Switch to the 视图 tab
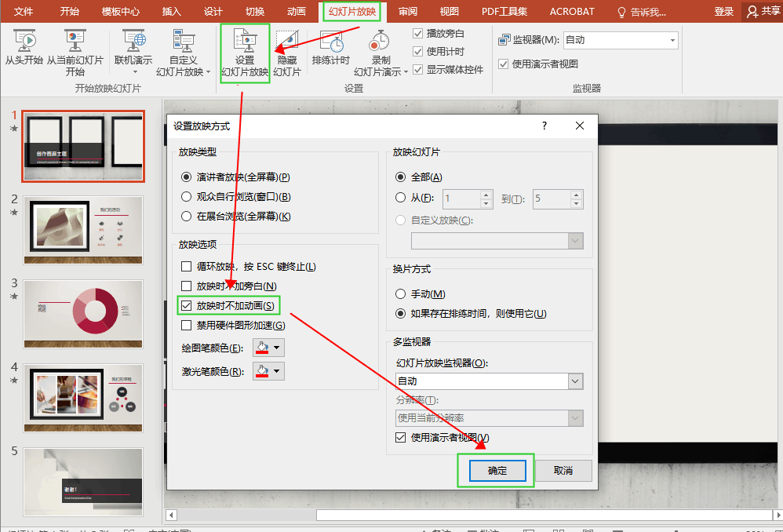 click(449, 12)
